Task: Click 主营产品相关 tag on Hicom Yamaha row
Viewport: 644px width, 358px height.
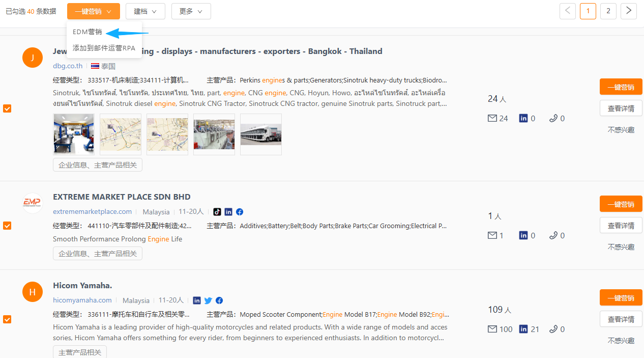Action: pos(80,352)
